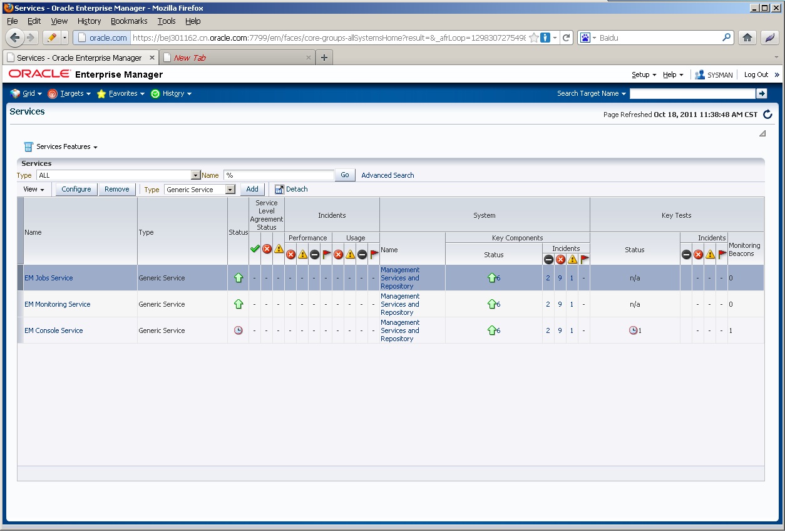Screen dimensions: 785x532
Task: Click pending clock status for EM Console Service
Action: pos(239,330)
